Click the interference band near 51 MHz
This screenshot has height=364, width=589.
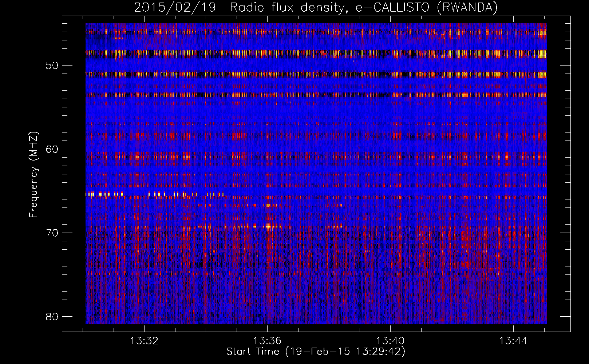255,75
